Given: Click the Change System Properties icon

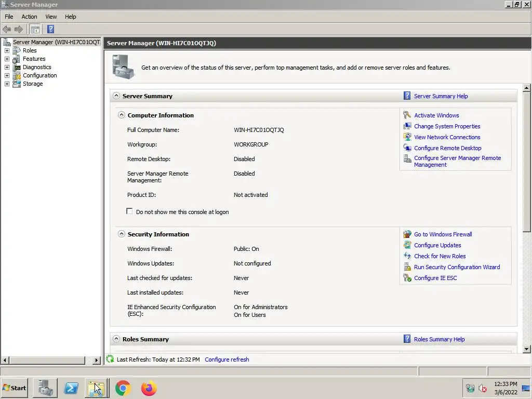Looking at the screenshot, I should coord(407,126).
